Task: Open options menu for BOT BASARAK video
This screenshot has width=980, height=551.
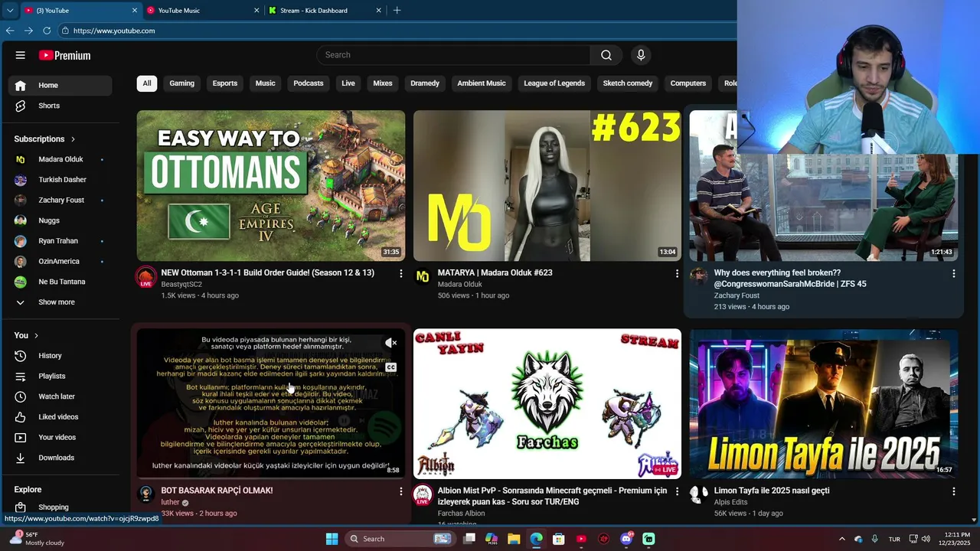Action: [x=400, y=491]
